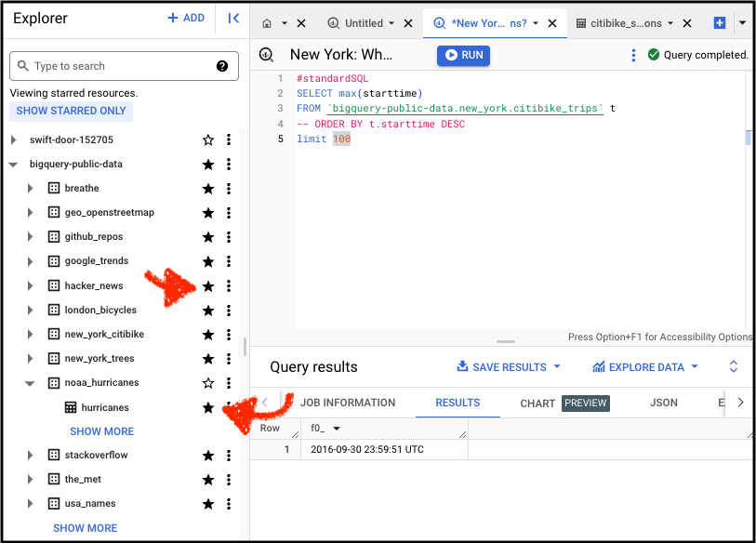Screen dimensions: 756x543
Task: Open actions menu for github_repos
Action: 229,237
